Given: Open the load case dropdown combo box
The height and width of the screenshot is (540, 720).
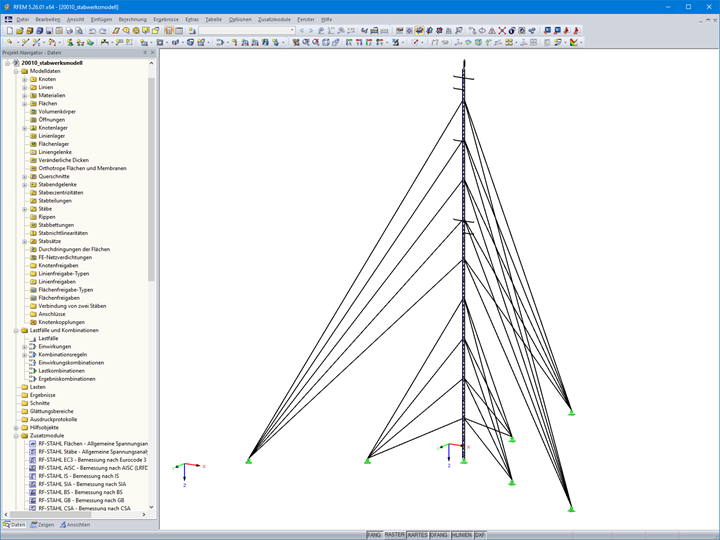Looking at the screenshot, I should point(247,31).
